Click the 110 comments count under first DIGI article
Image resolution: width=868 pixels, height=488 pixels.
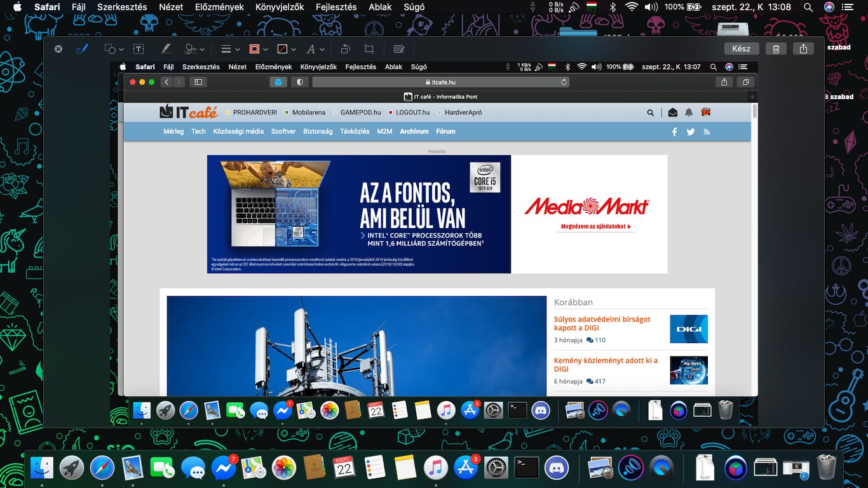(x=596, y=340)
